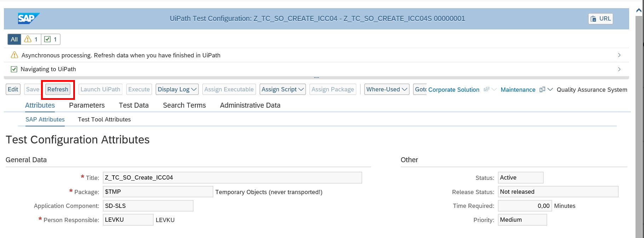Open the Maintenance link
The image size is (644, 238).
click(x=518, y=90)
